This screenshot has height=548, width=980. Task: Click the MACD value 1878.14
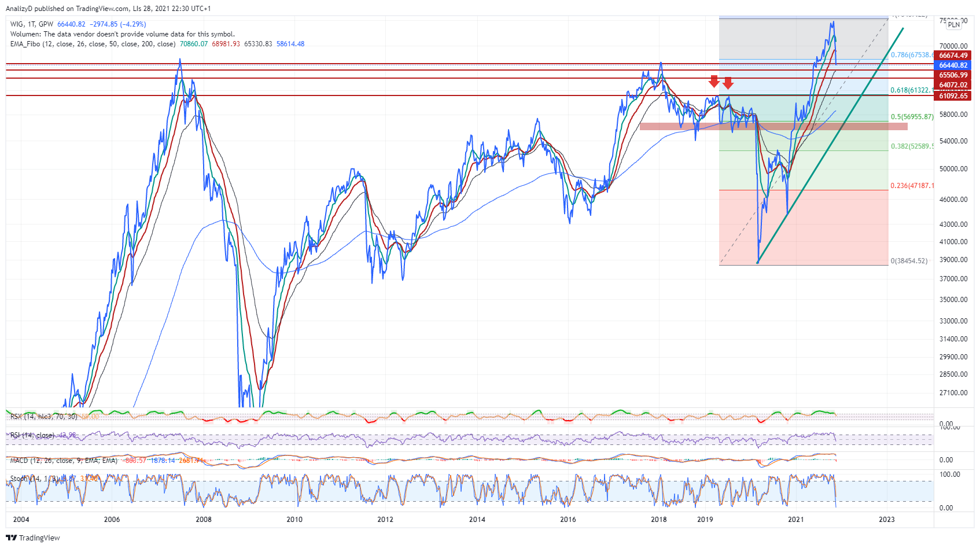click(x=163, y=461)
